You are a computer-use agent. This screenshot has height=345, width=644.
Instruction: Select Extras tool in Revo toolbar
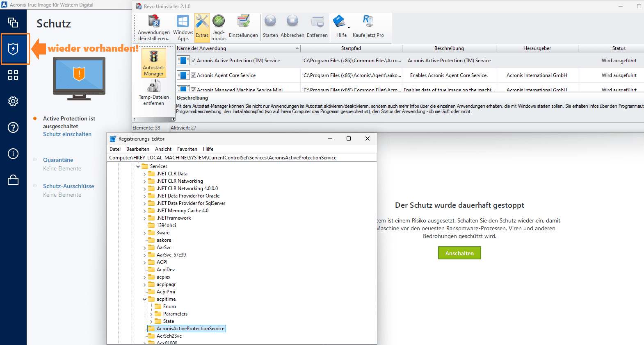pos(202,27)
